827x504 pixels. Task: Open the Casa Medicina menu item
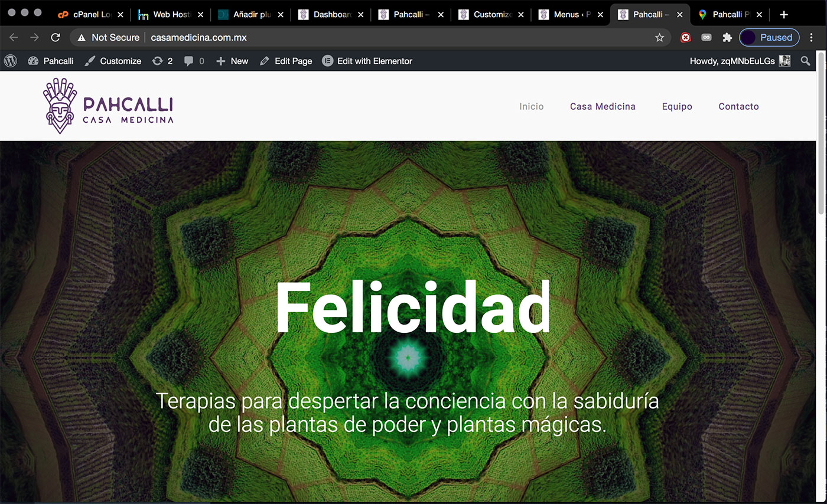(603, 106)
